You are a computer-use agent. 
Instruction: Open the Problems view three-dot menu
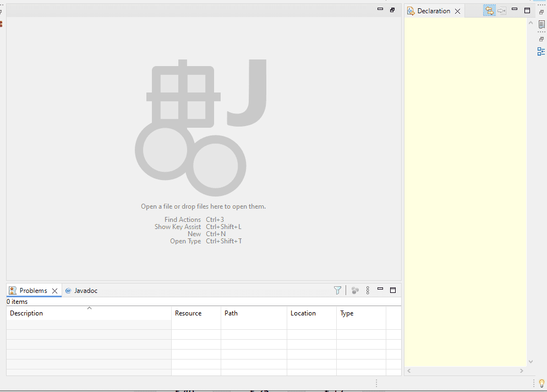368,291
